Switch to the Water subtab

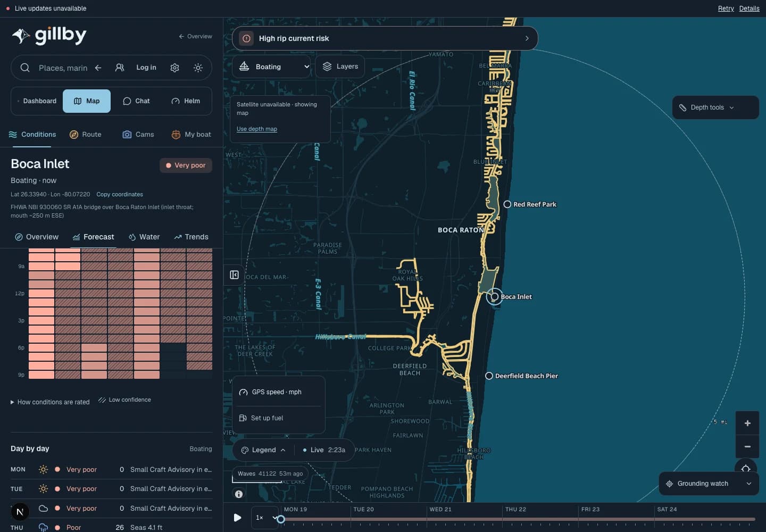(144, 237)
